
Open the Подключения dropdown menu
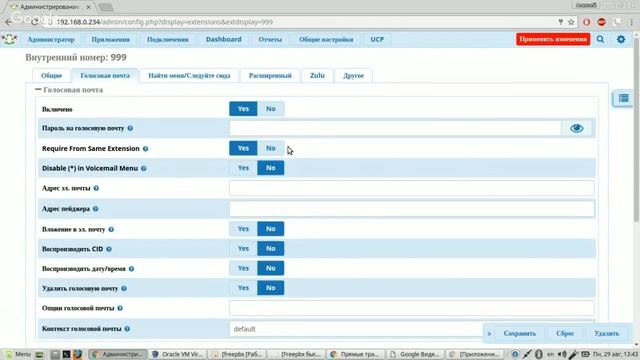coord(168,40)
